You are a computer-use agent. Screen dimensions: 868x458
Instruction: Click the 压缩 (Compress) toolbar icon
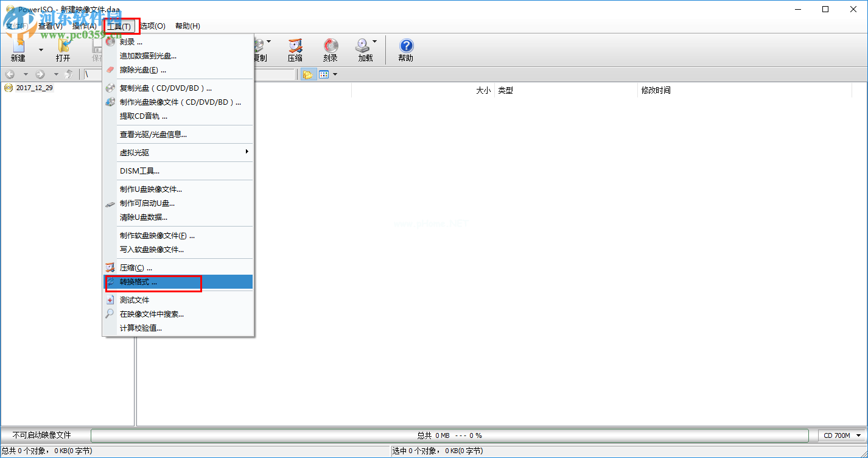295,50
